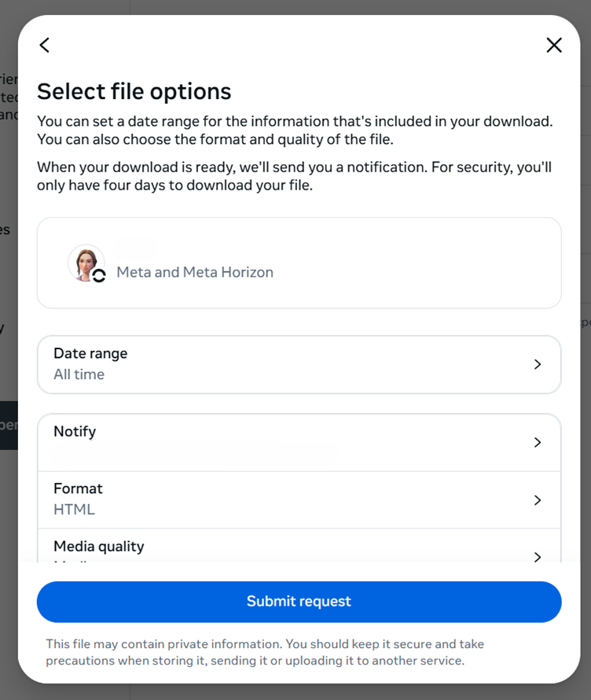
Task: Click the Select file options heading
Action: (x=134, y=91)
